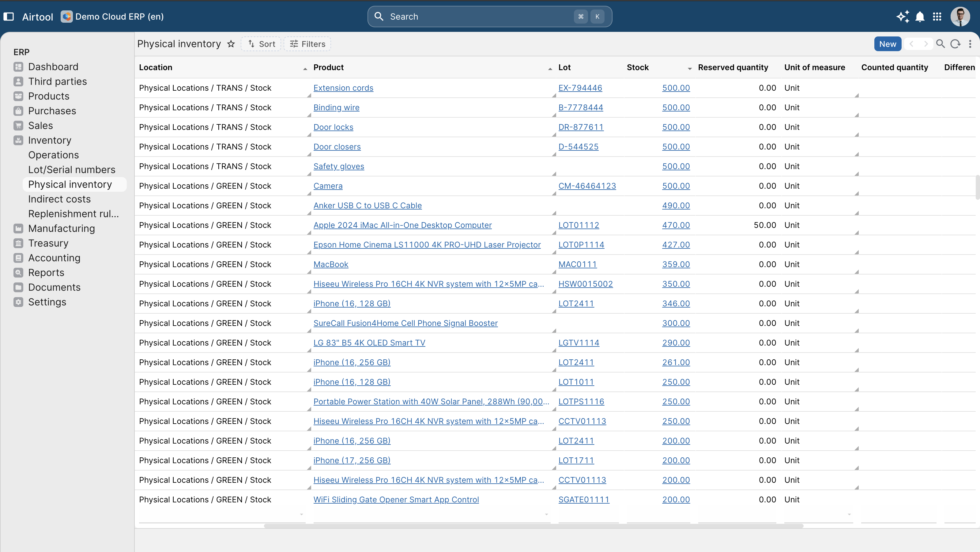Click reserved quantity 50.00 cell

[x=765, y=225]
